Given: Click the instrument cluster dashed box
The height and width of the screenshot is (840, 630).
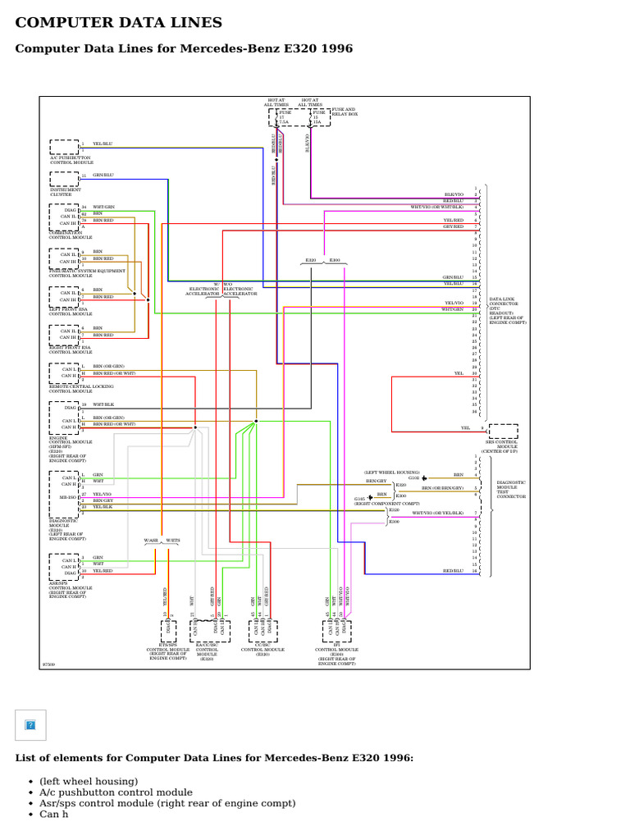Looking at the screenshot, I should click(64, 179).
